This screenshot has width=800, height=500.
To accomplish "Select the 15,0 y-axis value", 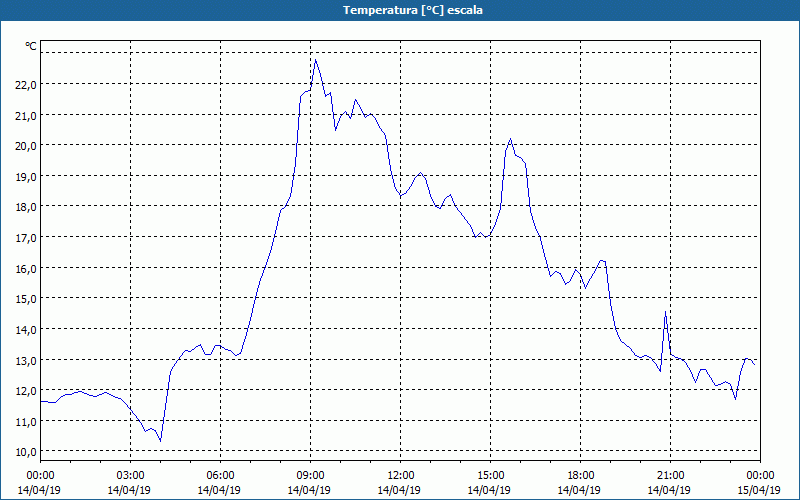I will coord(26,298).
